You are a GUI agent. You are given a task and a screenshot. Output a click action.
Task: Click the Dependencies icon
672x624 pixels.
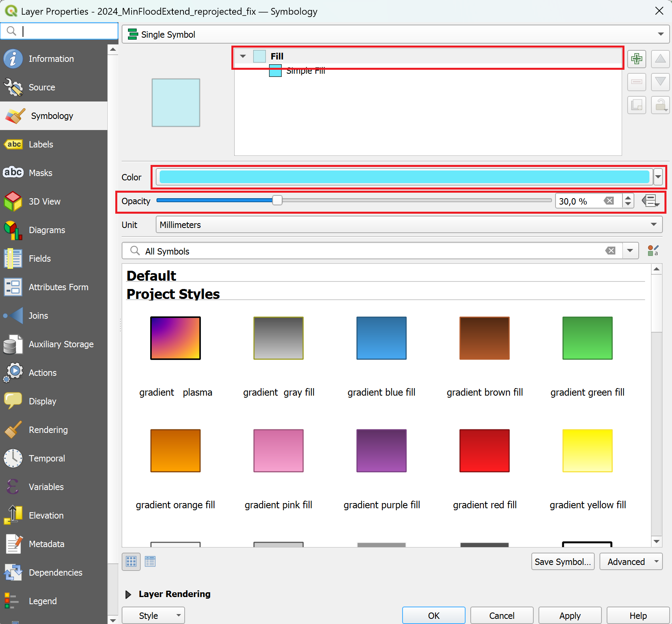click(x=13, y=572)
